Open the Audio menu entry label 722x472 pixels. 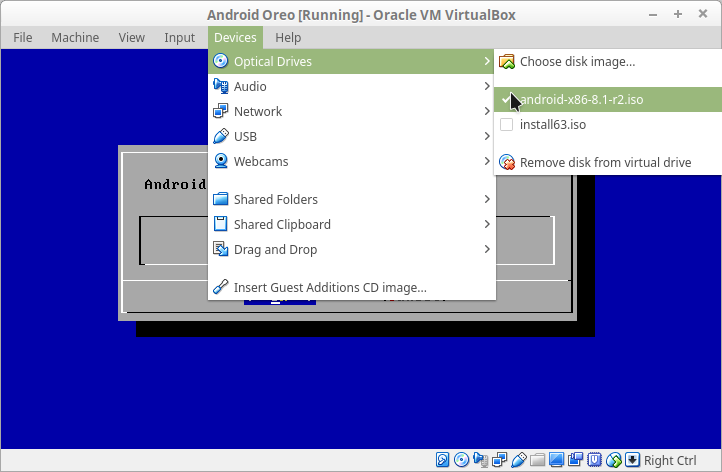click(250, 87)
